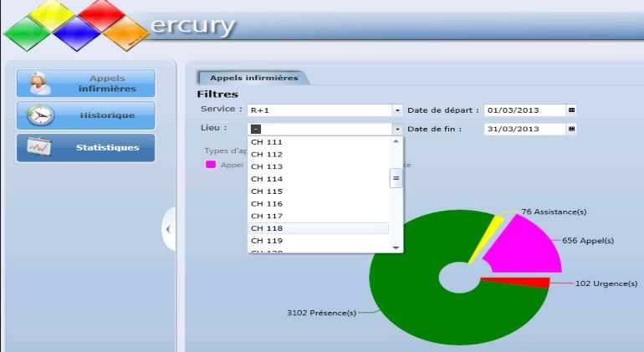
Task: Expand the Lieu dropdown arrow
Action: [x=397, y=129]
